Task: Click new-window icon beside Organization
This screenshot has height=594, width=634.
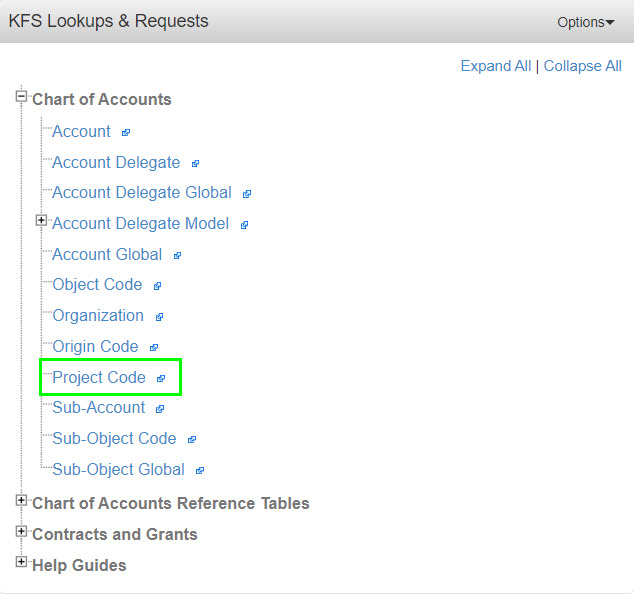Action: 159,317
